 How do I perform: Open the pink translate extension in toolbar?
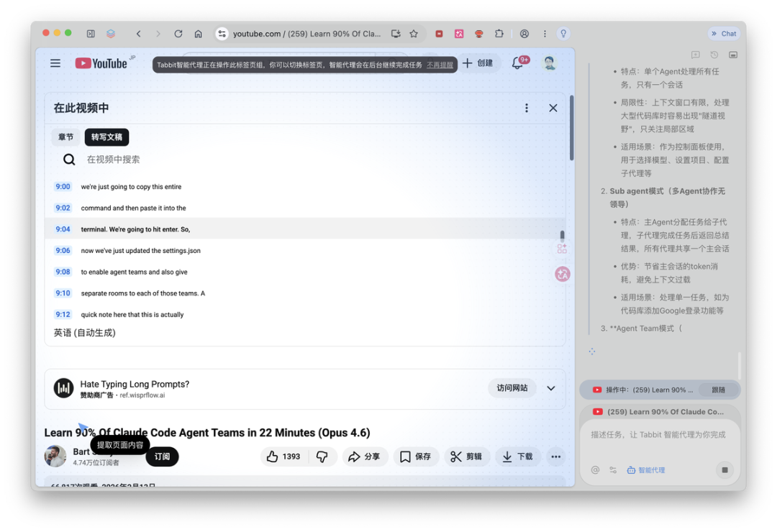[x=459, y=34]
